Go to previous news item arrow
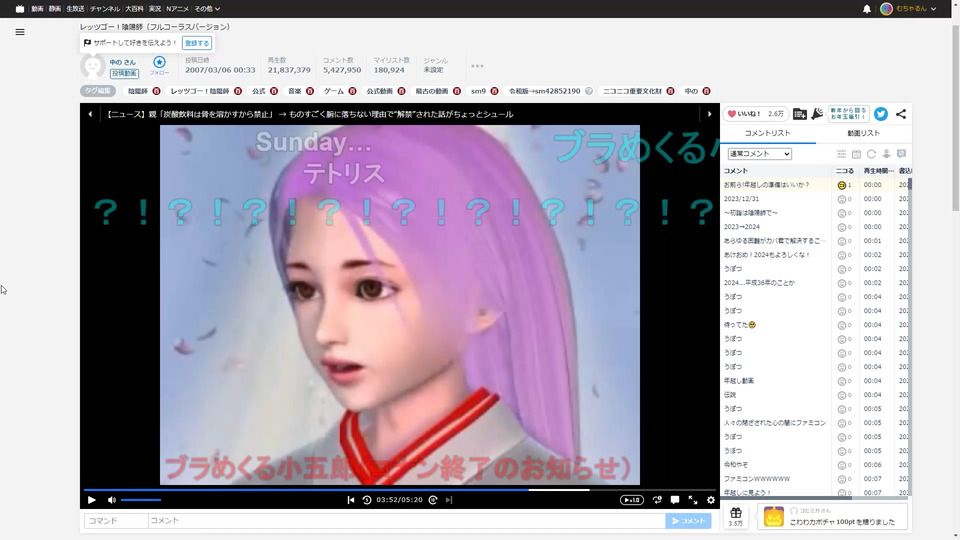960x540 pixels. coord(90,114)
